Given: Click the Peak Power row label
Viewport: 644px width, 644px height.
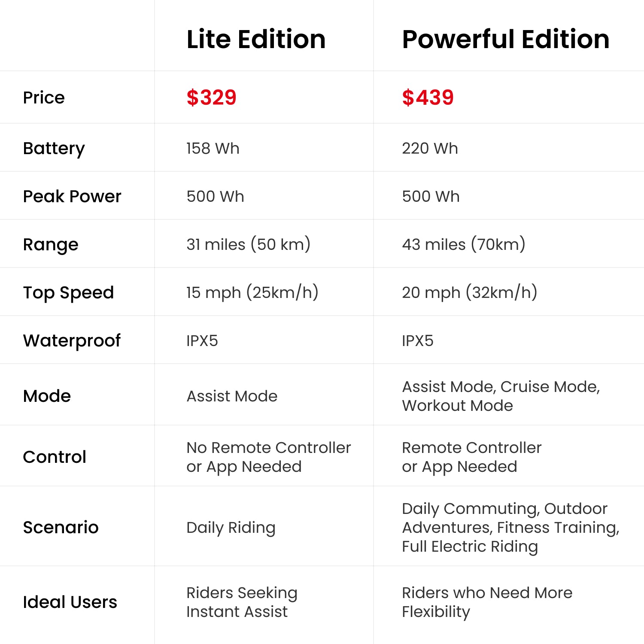Looking at the screenshot, I should coord(72,197).
